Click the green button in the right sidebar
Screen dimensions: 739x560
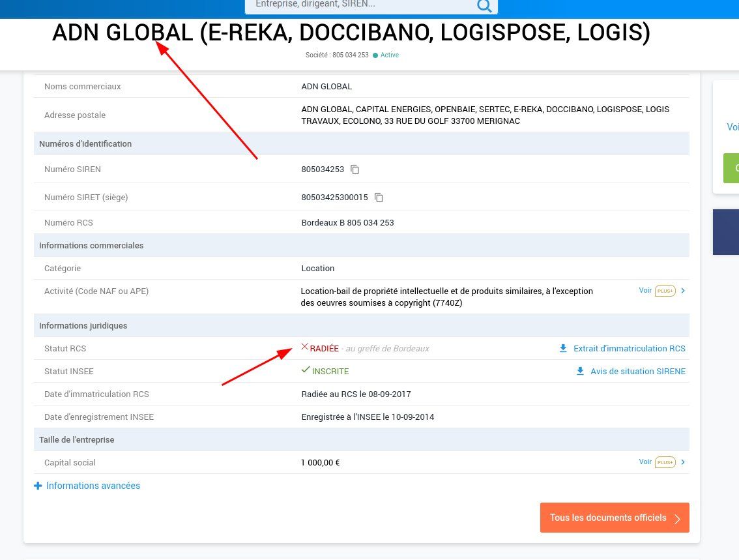731,168
